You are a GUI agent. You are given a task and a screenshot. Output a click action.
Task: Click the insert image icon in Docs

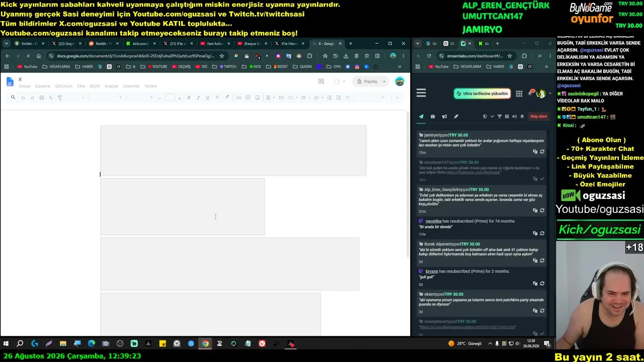point(257,98)
